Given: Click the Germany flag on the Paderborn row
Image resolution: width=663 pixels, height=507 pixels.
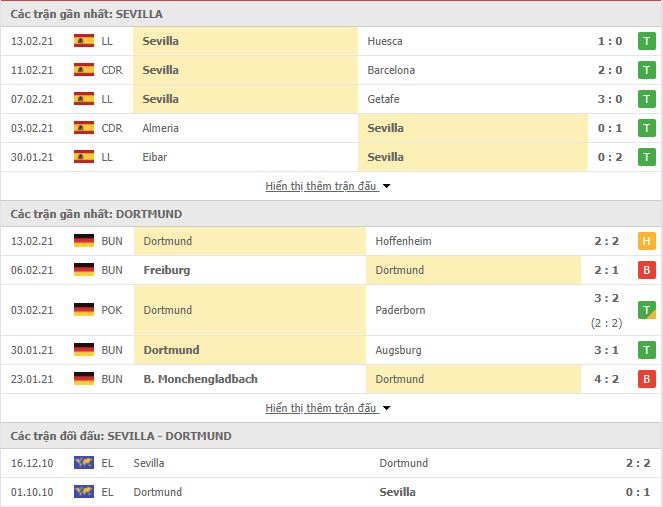Looking at the screenshot, I should point(84,310).
